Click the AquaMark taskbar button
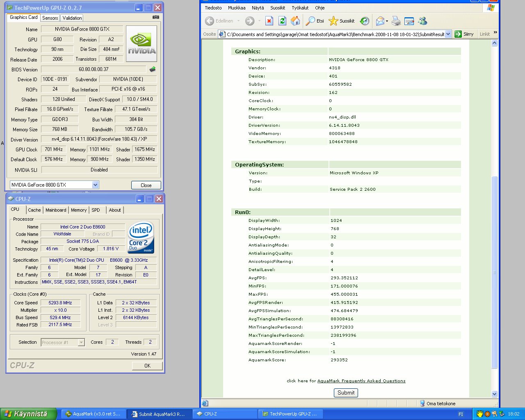The width and height of the screenshot is (525, 420). (x=93, y=414)
